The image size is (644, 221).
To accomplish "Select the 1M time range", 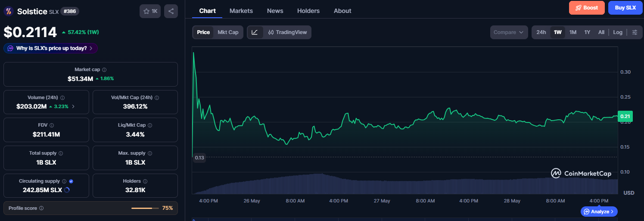I will pos(573,32).
